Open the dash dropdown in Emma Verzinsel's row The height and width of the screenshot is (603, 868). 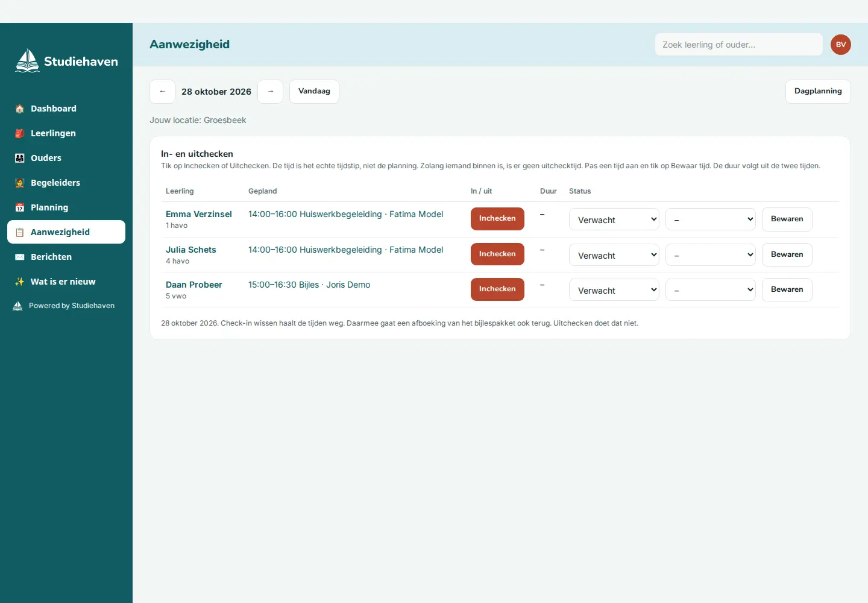coord(711,219)
